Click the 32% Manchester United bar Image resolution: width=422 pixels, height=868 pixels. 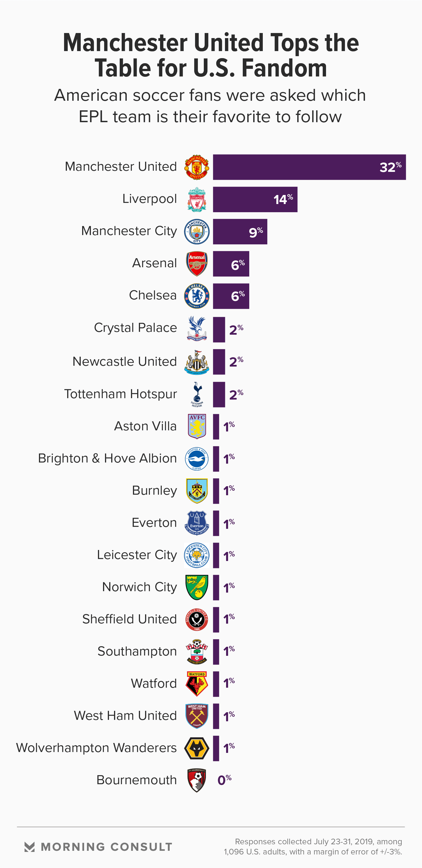pos(309,167)
